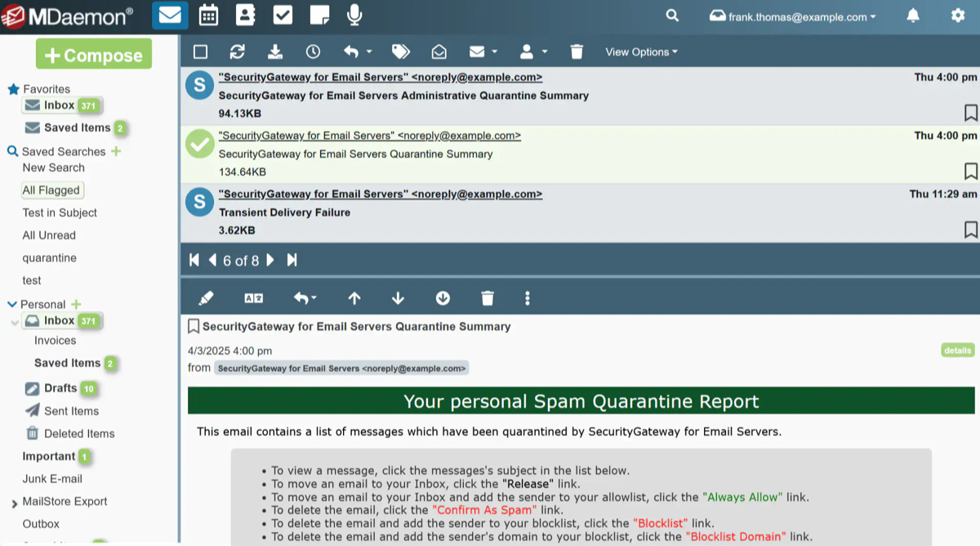Viewport: 980px width, 546px height.
Task: Toggle flag beside preview subject
Action: coord(194,327)
